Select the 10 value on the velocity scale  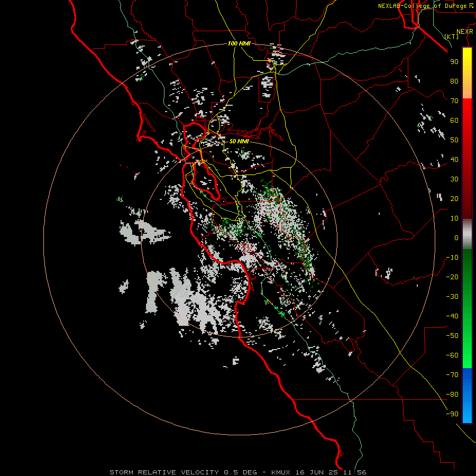coord(454,218)
